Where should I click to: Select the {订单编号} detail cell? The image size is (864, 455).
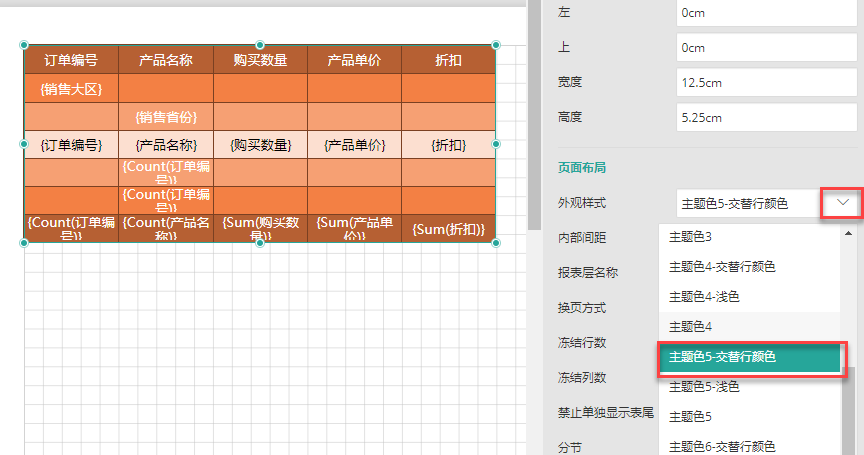pyautogui.click(x=71, y=145)
